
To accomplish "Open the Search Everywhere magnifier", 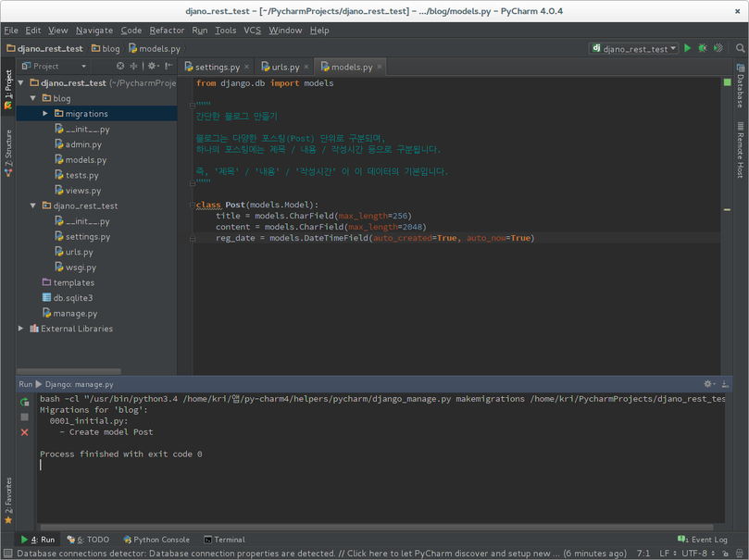I will (740, 48).
